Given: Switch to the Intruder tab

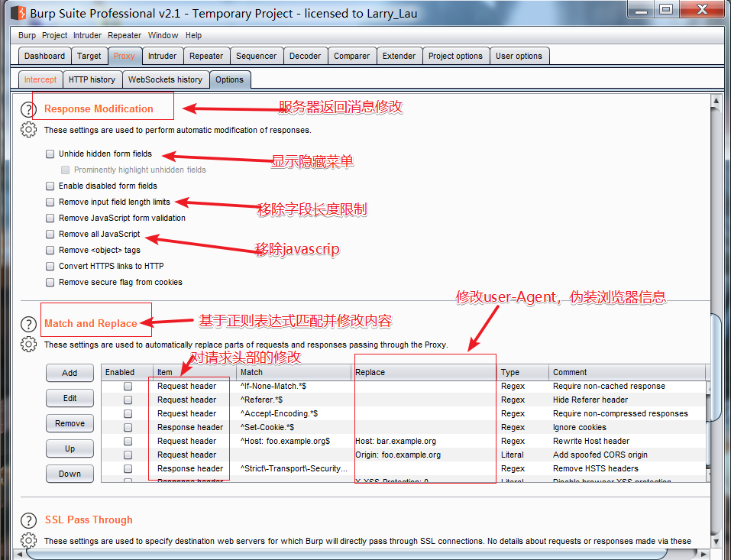Looking at the screenshot, I should pyautogui.click(x=162, y=56).
